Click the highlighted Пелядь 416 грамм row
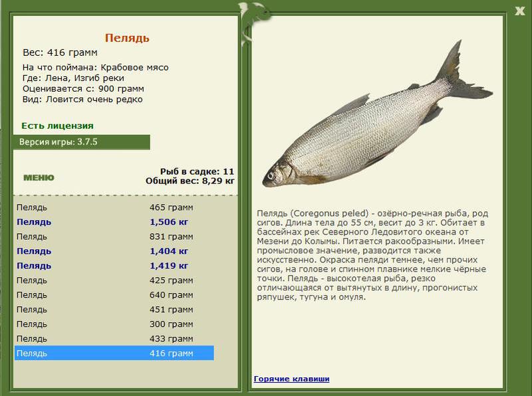This screenshot has height=396, width=532. coord(114,353)
